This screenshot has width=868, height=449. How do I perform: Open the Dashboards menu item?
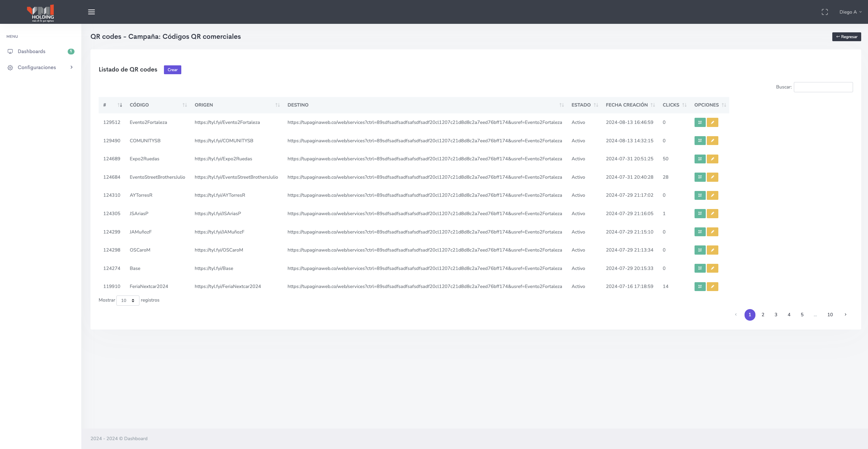[x=31, y=51]
